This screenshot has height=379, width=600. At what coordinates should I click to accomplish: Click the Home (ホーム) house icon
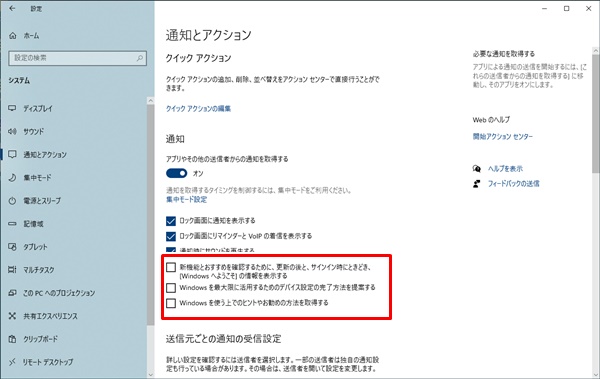(13, 36)
